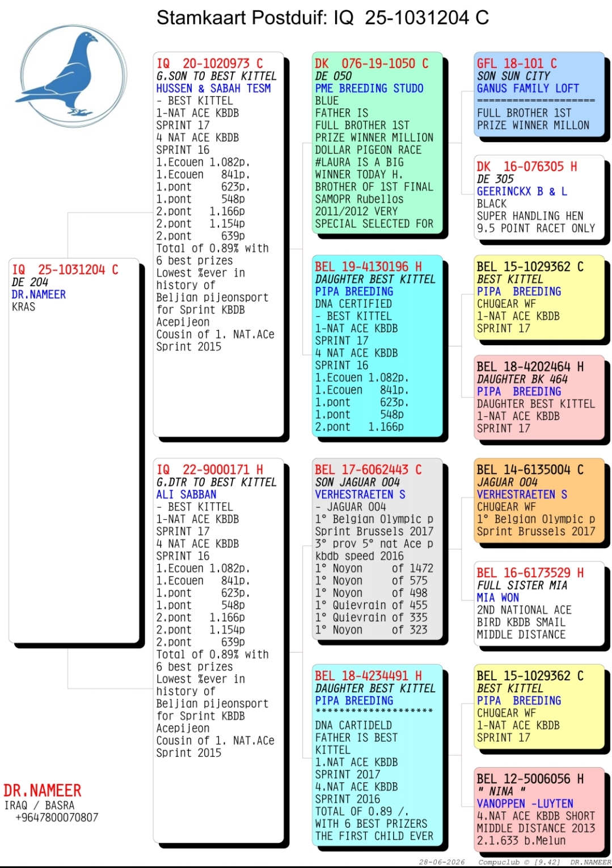Click the Stamkaart Postduif page title
The width and height of the screenshot is (612, 868).
tap(323, 18)
